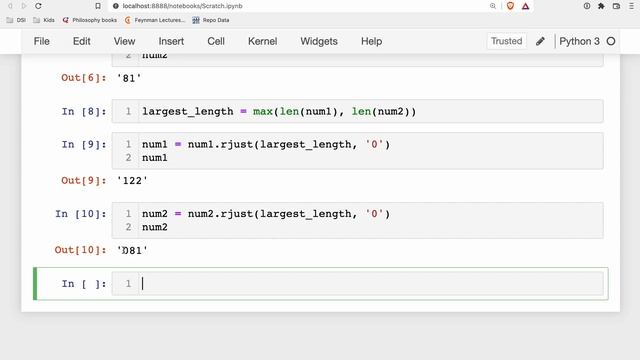Open the File menu

pyautogui.click(x=42, y=41)
